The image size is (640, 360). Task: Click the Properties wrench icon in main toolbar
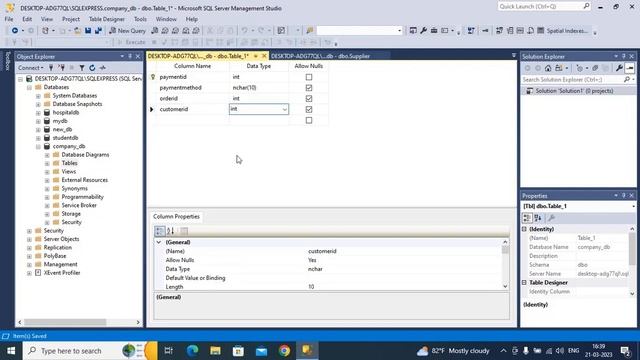(423, 31)
